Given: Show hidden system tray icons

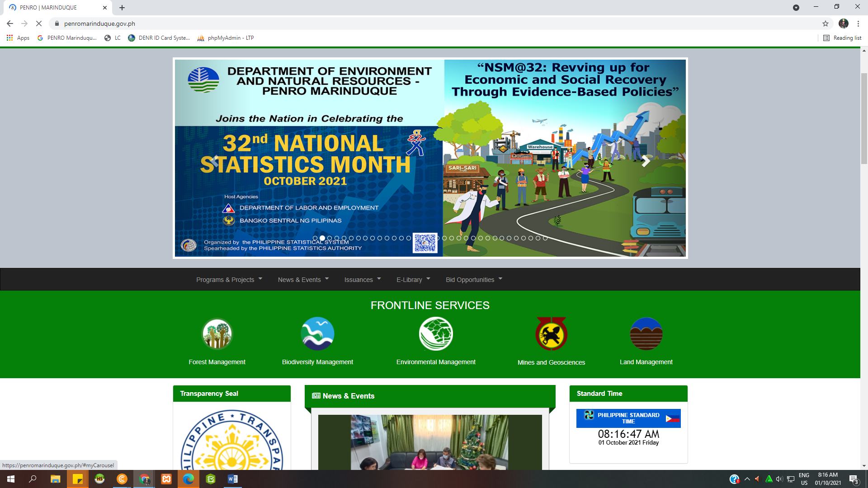Looking at the screenshot, I should (x=747, y=479).
